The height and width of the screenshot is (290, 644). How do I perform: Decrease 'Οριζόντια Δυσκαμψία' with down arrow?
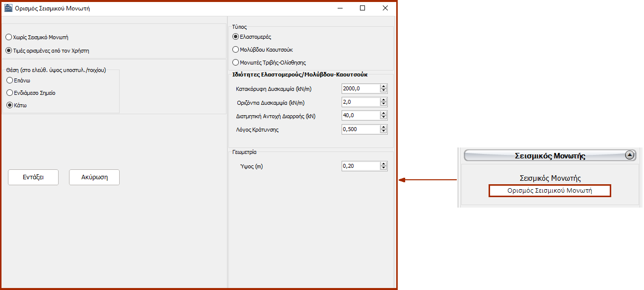pos(383,104)
